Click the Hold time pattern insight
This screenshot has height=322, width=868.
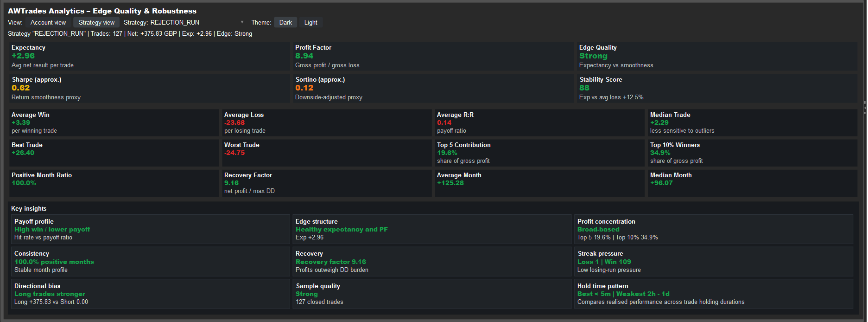coord(713,294)
